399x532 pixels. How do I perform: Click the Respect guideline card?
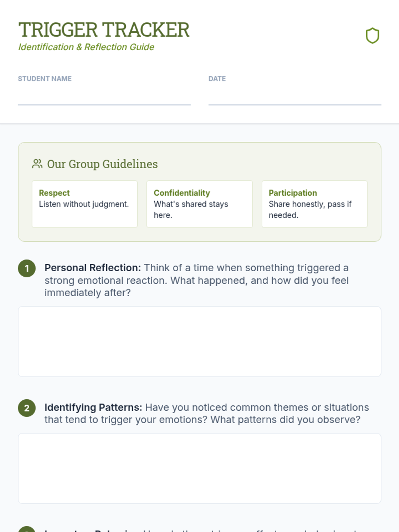(x=84, y=204)
